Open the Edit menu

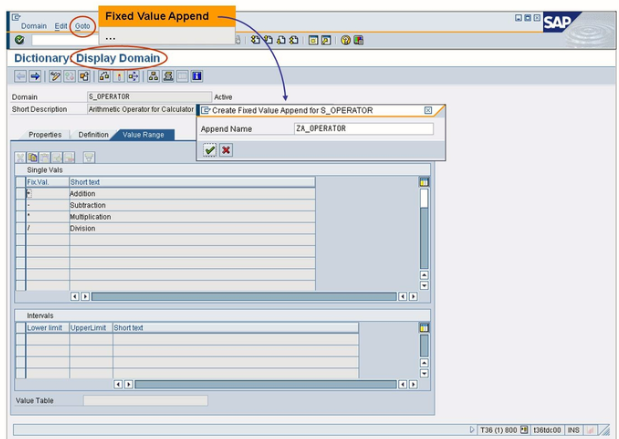point(62,26)
